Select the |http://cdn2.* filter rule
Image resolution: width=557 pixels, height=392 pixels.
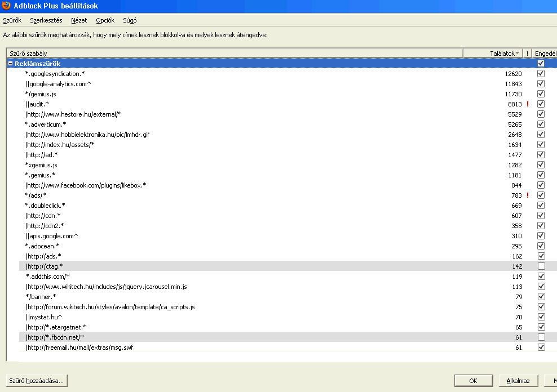coord(45,226)
